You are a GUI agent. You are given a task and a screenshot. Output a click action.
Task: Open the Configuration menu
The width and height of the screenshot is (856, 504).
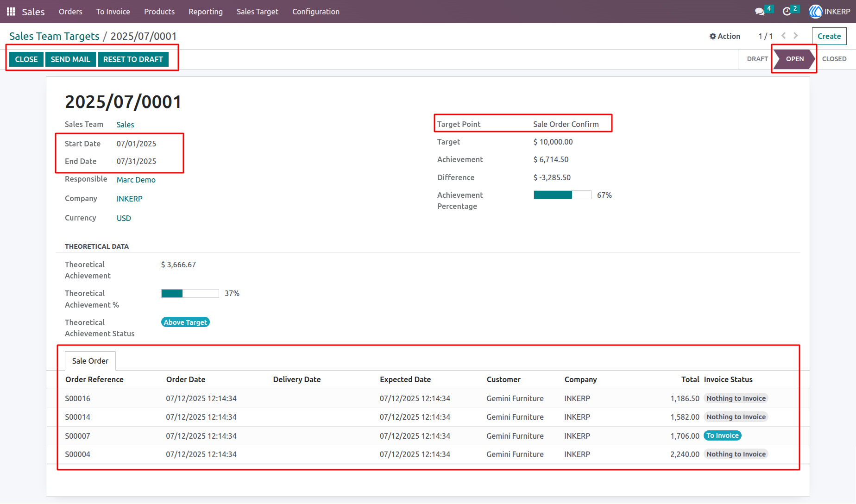316,12
